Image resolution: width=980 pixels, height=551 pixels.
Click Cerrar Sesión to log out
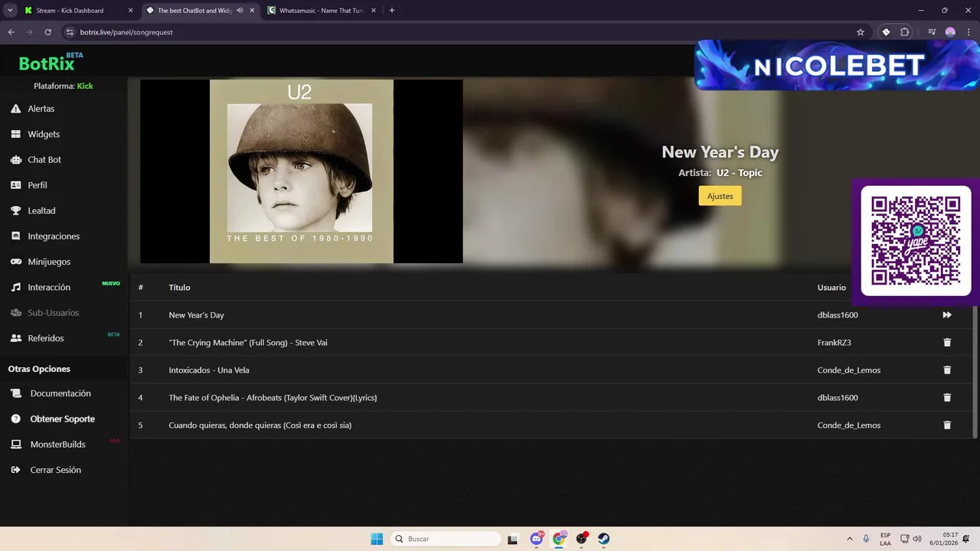56,470
